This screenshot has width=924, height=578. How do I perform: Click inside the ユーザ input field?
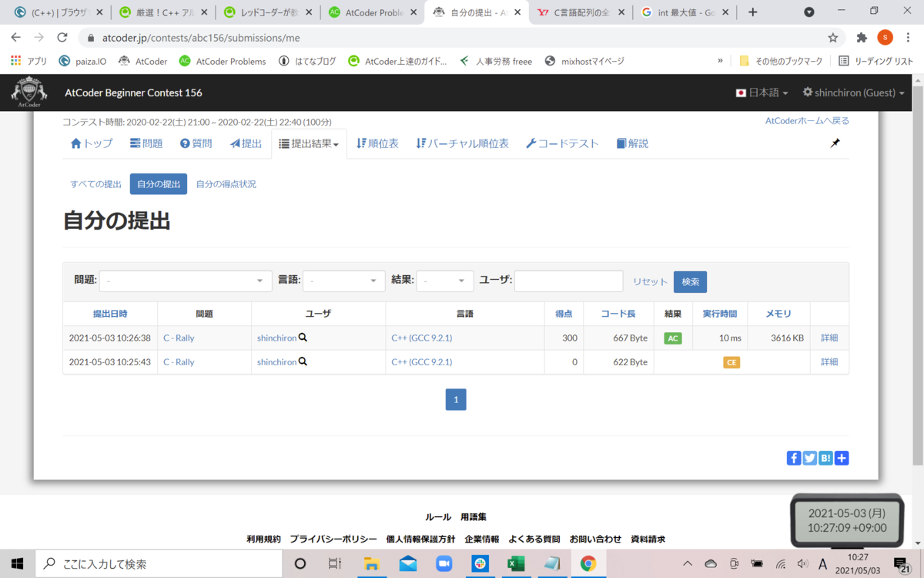point(568,281)
